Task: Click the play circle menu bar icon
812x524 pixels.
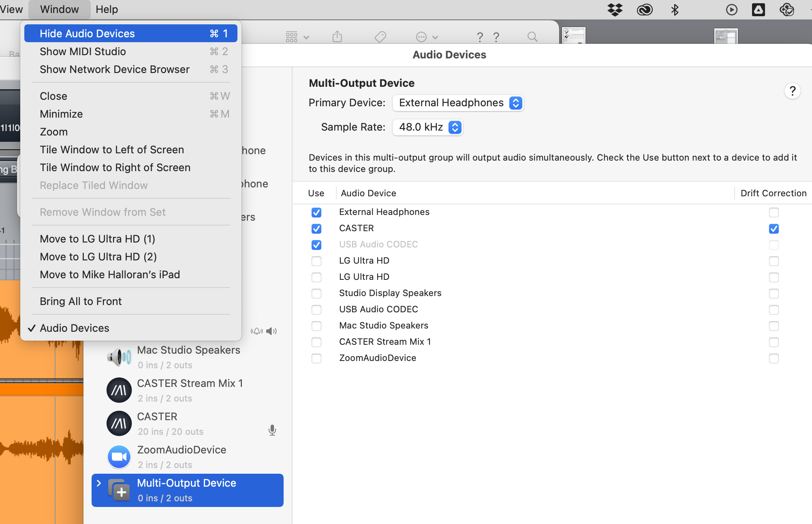Action: (x=731, y=9)
